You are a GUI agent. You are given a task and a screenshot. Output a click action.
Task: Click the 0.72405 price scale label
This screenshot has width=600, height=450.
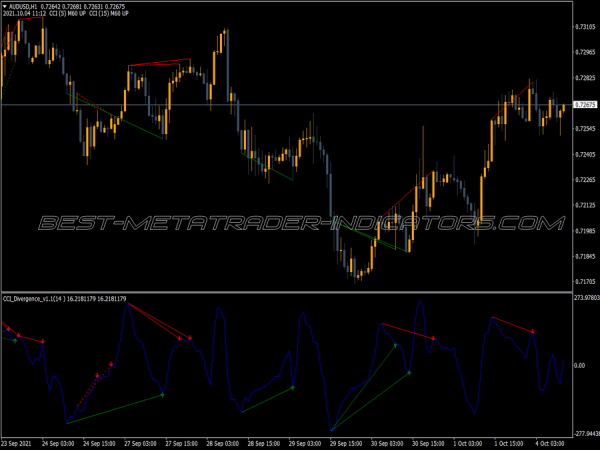(585, 154)
